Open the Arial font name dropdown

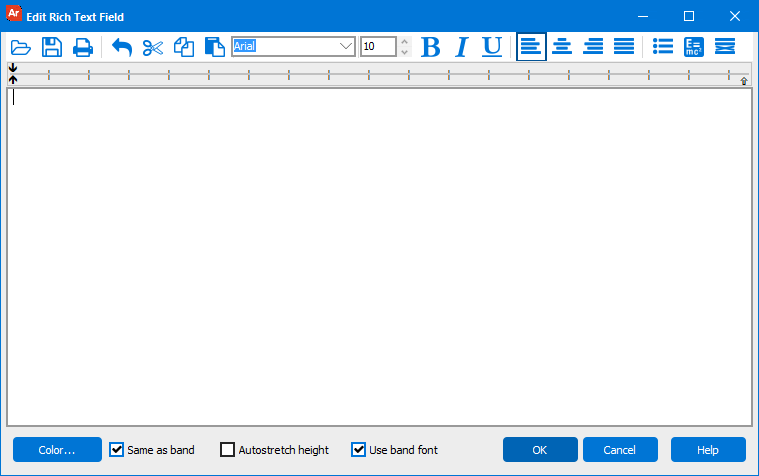click(x=346, y=47)
